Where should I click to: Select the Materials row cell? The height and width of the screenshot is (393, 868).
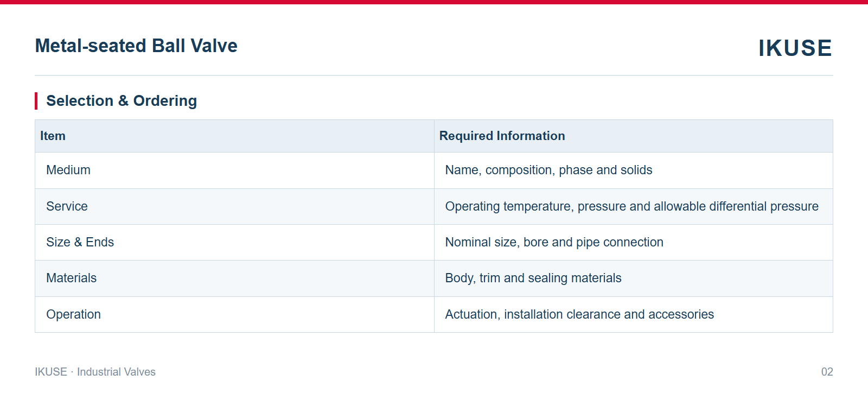tap(234, 278)
